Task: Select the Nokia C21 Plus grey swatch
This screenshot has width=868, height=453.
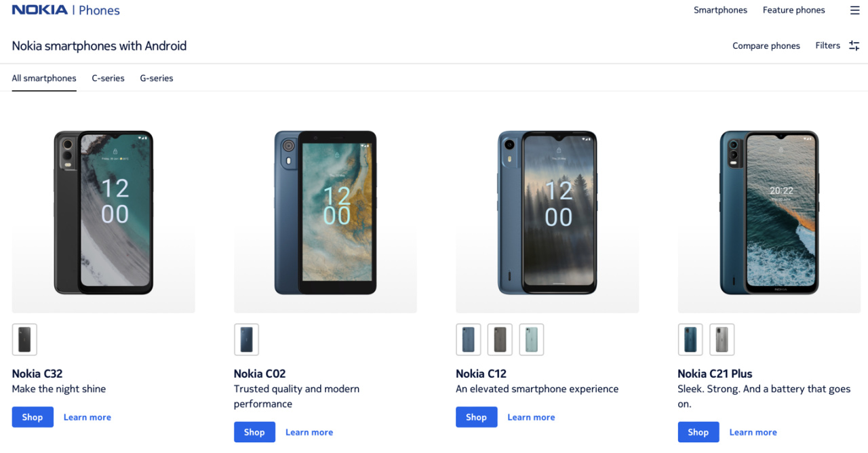Action: [x=722, y=340]
